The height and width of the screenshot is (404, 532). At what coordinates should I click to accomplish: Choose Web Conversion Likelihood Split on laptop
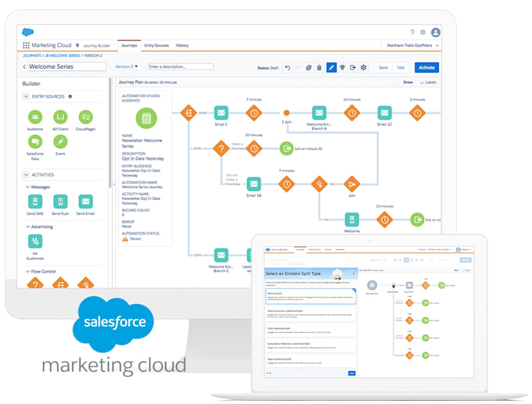pyautogui.click(x=310, y=314)
